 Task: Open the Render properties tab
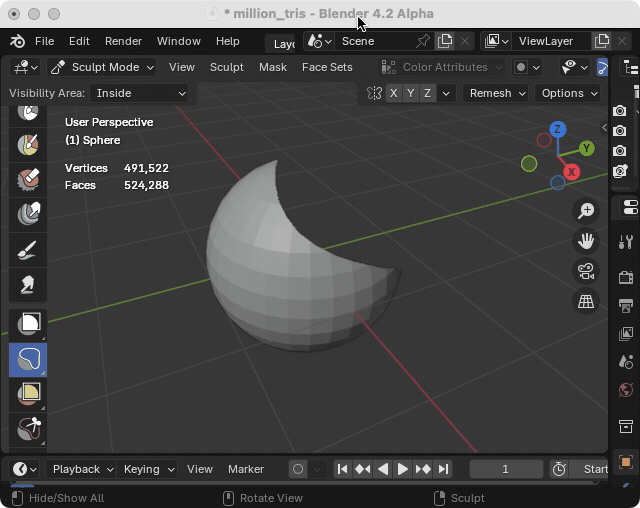[x=625, y=277]
